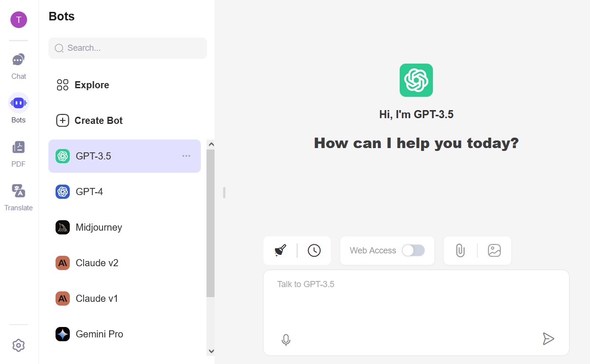Select the Claude v1 bot
This screenshot has height=364, width=590.
tap(124, 299)
